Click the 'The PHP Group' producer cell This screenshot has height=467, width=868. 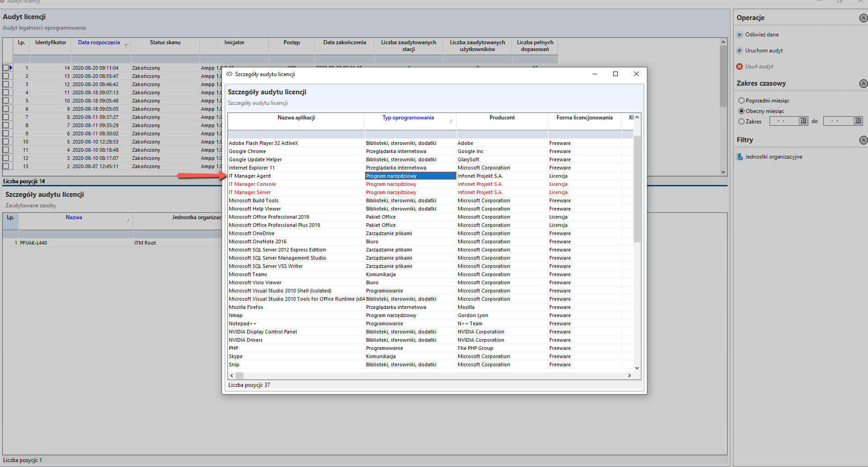502,348
